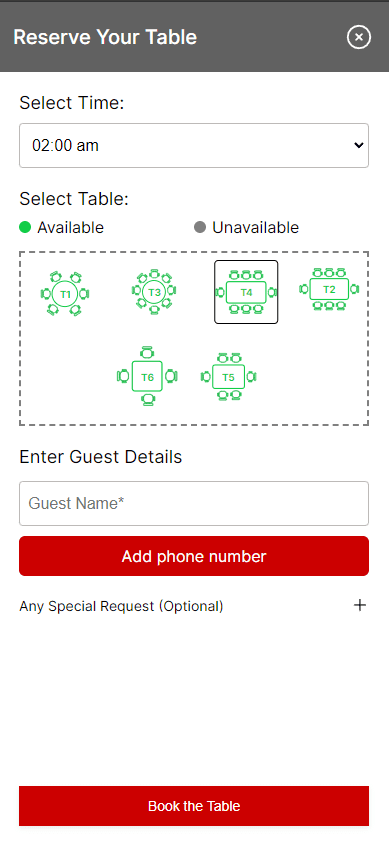Choose table T5 with four chairs
This screenshot has height=842, width=389.
pyautogui.click(x=228, y=377)
